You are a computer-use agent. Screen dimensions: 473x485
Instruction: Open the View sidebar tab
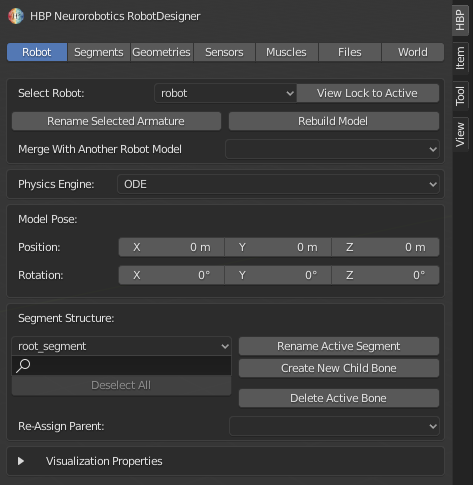[x=460, y=134]
